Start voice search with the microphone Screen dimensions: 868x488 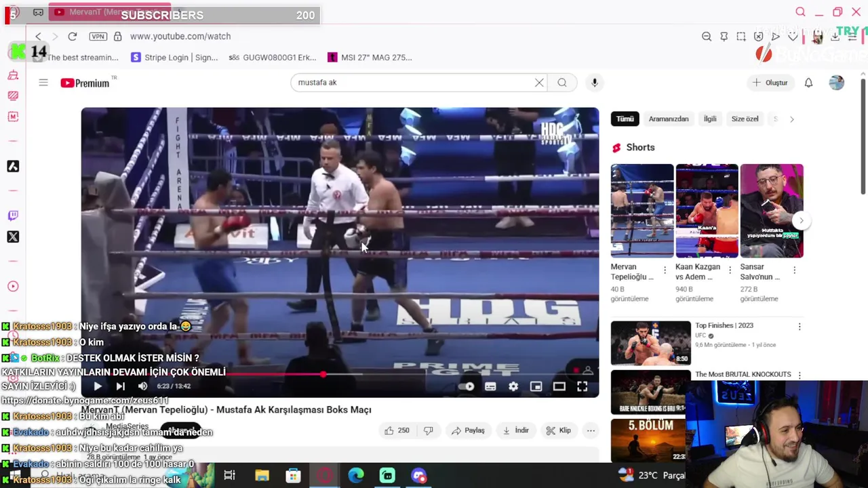(x=595, y=83)
